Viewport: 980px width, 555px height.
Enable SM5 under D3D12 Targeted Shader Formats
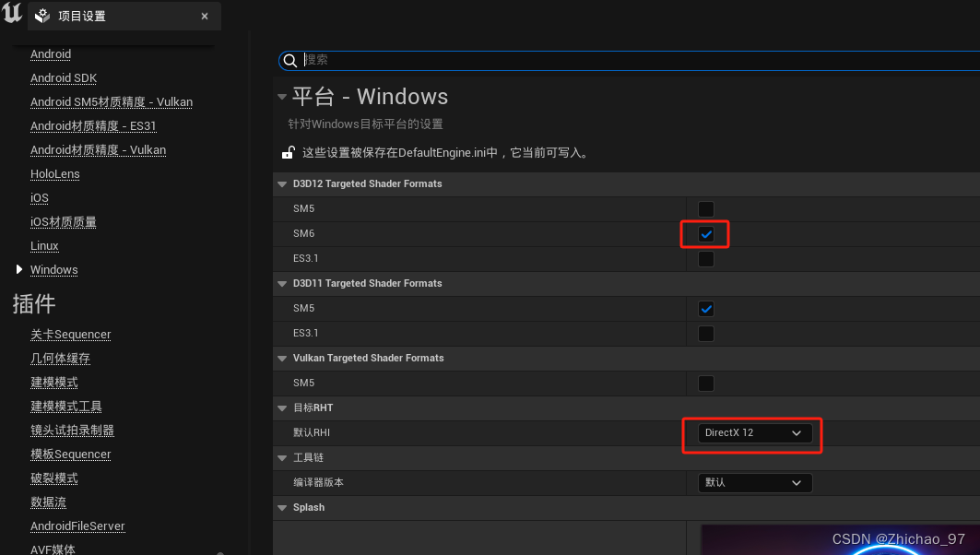click(x=706, y=208)
